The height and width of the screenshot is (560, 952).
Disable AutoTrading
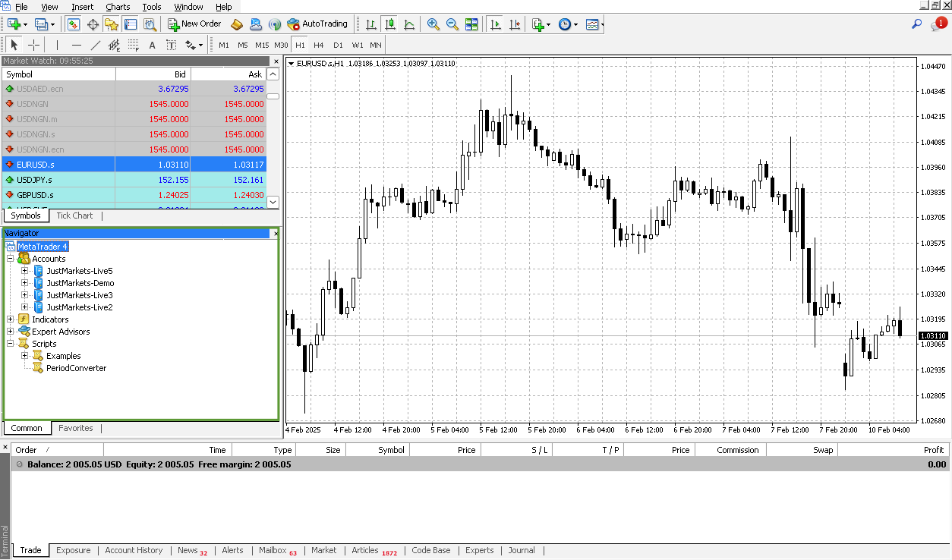(x=317, y=24)
